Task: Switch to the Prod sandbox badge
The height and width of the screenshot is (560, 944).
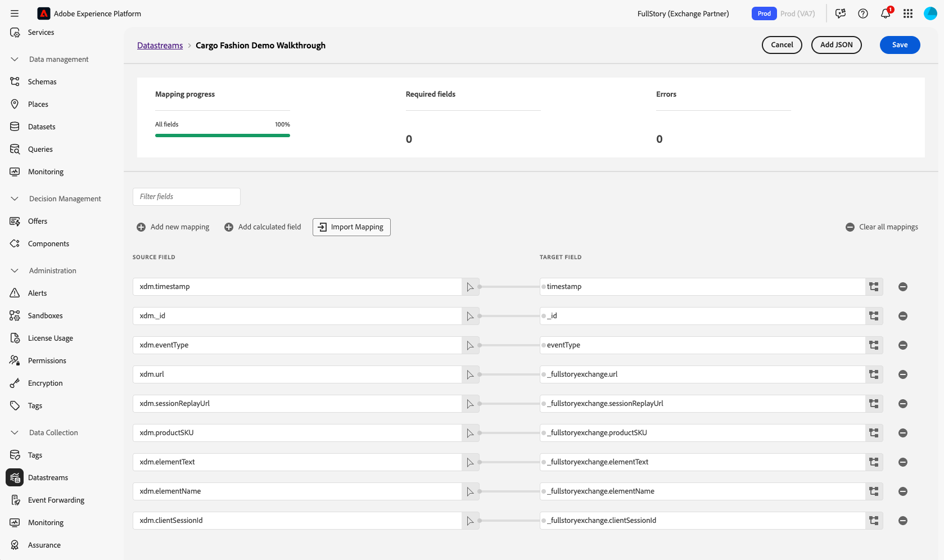Action: point(764,13)
